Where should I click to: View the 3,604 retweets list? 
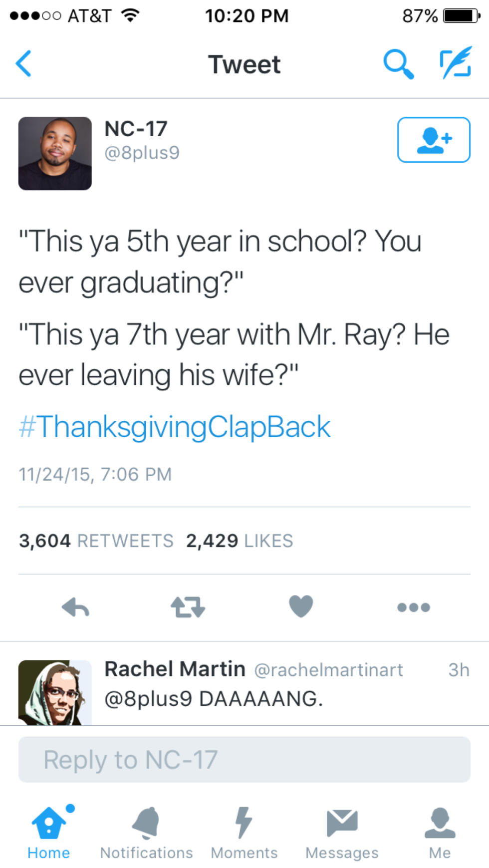point(96,541)
